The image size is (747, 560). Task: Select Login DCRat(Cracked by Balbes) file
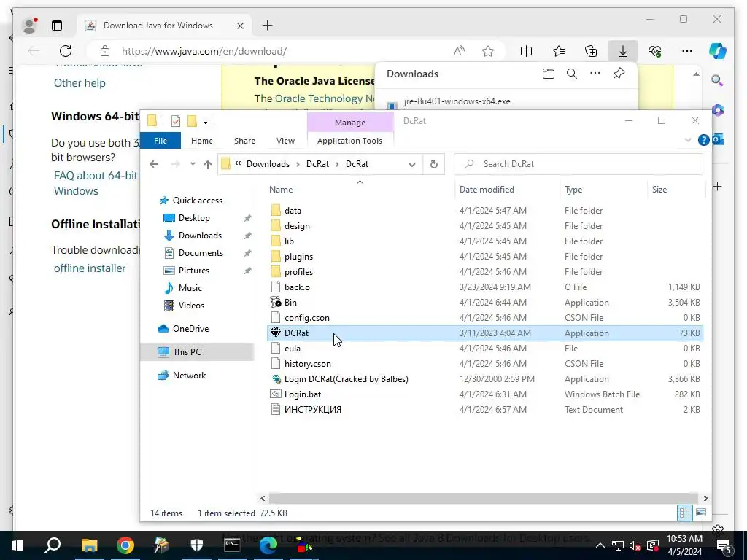(346, 379)
